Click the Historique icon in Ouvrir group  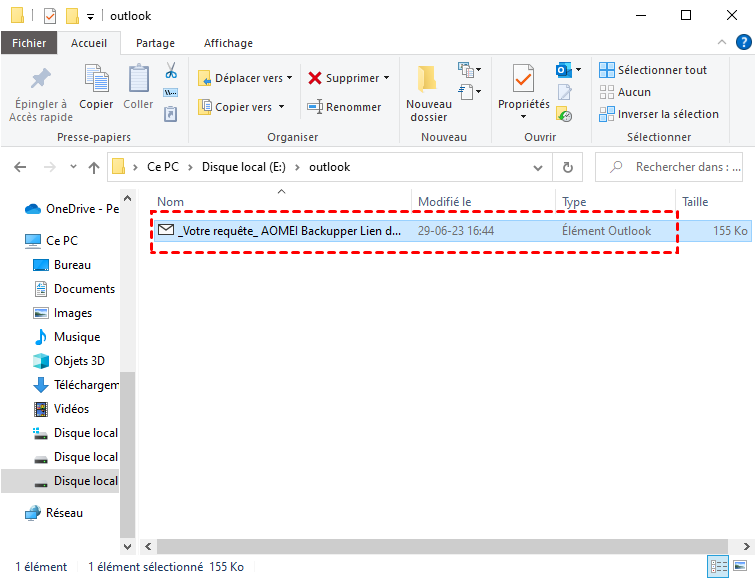coord(564,114)
